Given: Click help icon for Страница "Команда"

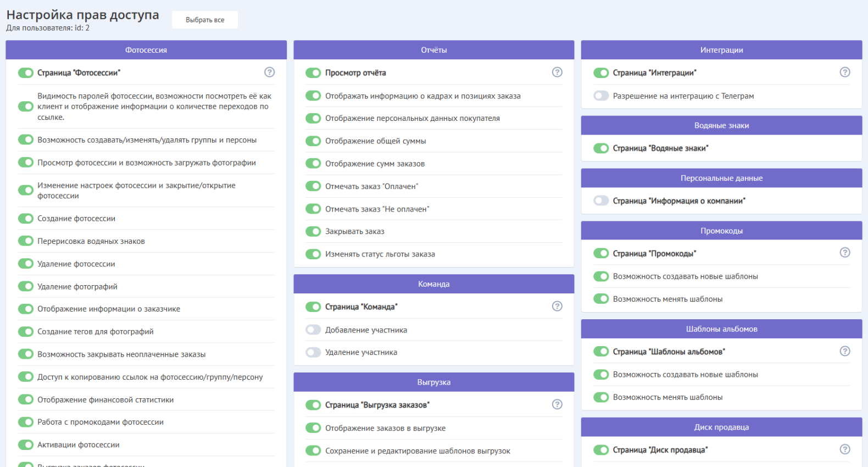Looking at the screenshot, I should click(x=557, y=306).
